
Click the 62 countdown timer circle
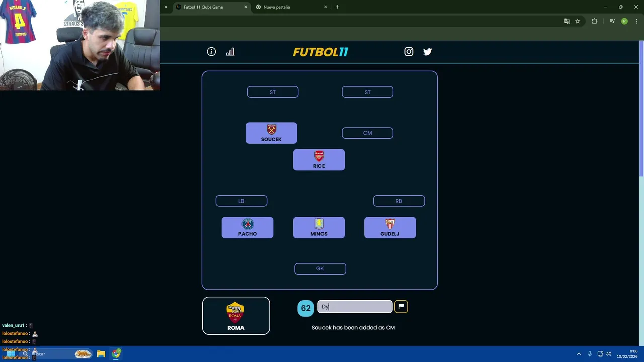pyautogui.click(x=306, y=308)
